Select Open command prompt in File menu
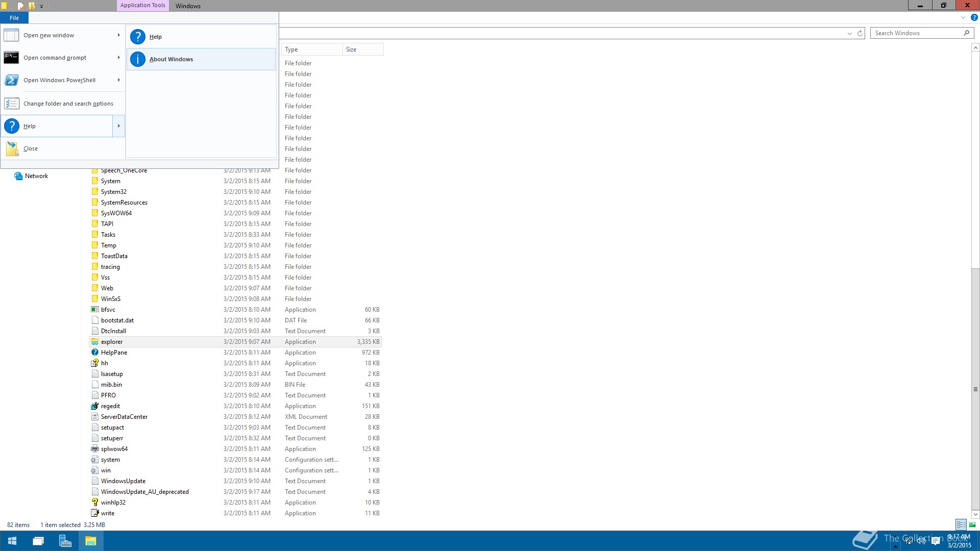This screenshot has width=980, height=551. 57,58
